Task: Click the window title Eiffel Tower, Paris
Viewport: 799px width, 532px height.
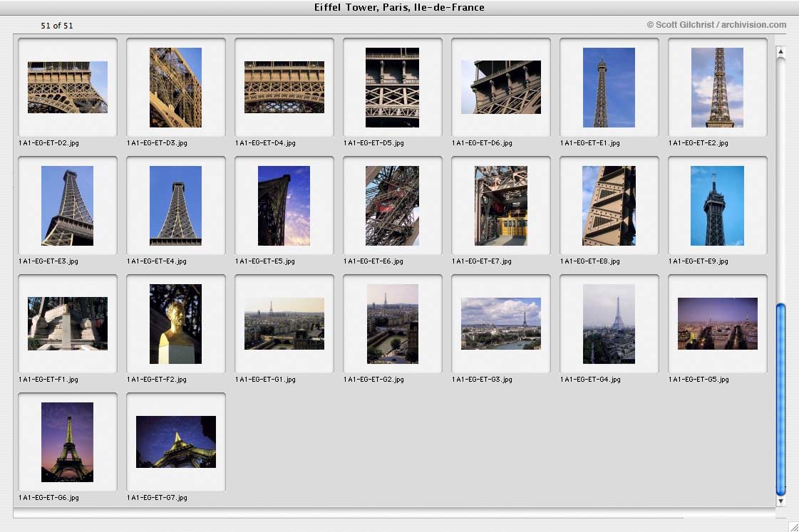Action: pos(399,7)
